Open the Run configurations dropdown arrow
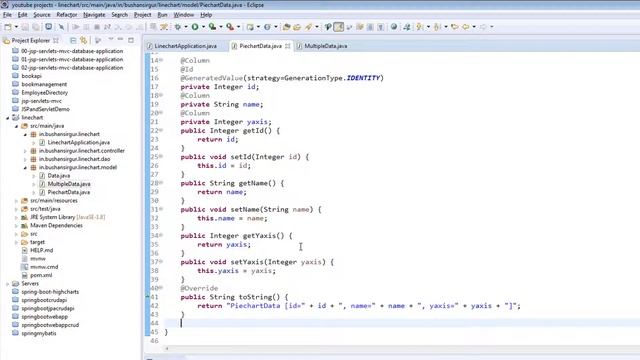Viewport: 640px width, 360px height. [x=203, y=27]
